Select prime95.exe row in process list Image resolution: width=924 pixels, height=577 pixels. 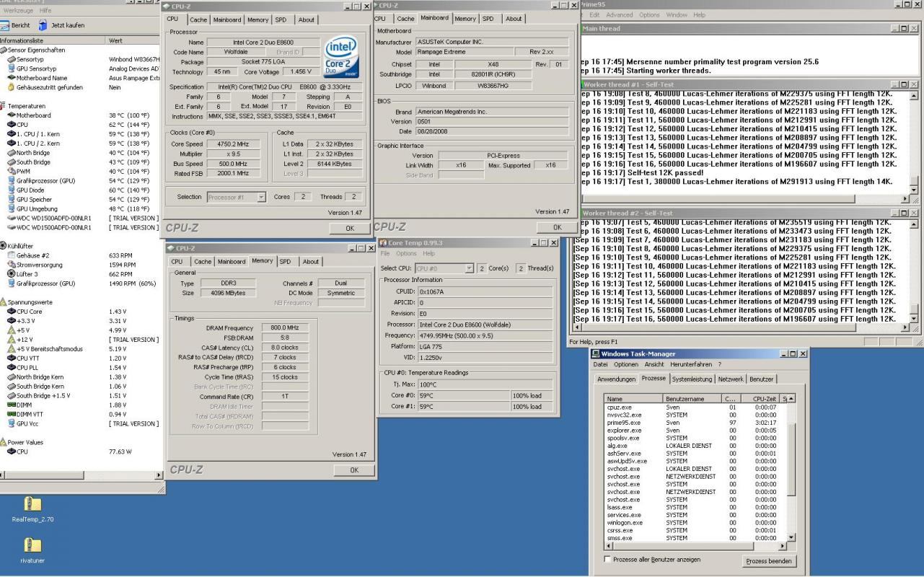pyautogui.click(x=693, y=423)
